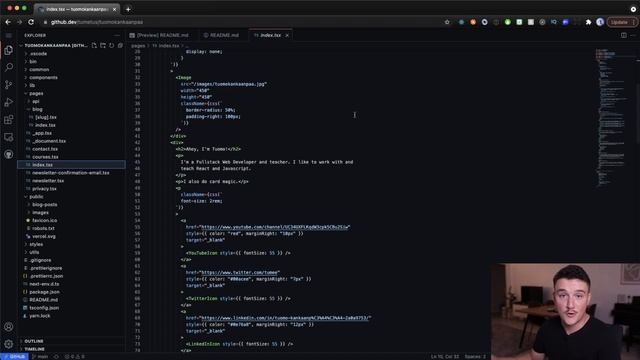Screen dimensions: 640x360
Task: Select the browser tab titled index.tsx
Action: [x=77, y=9]
